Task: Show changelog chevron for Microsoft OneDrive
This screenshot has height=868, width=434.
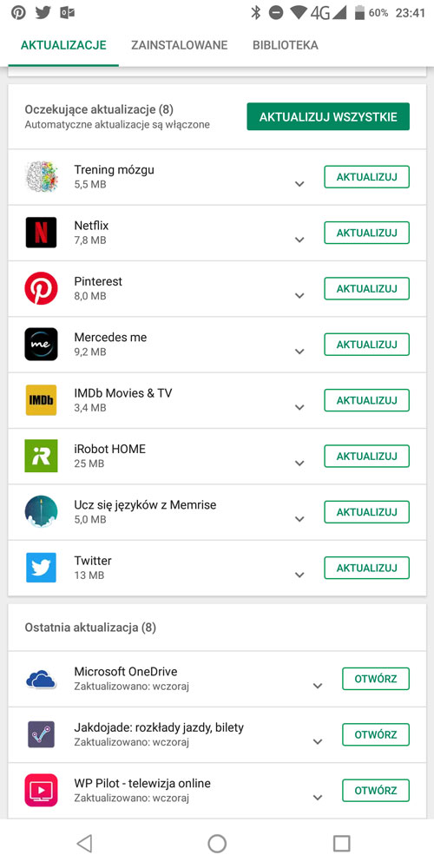Action: point(318,686)
